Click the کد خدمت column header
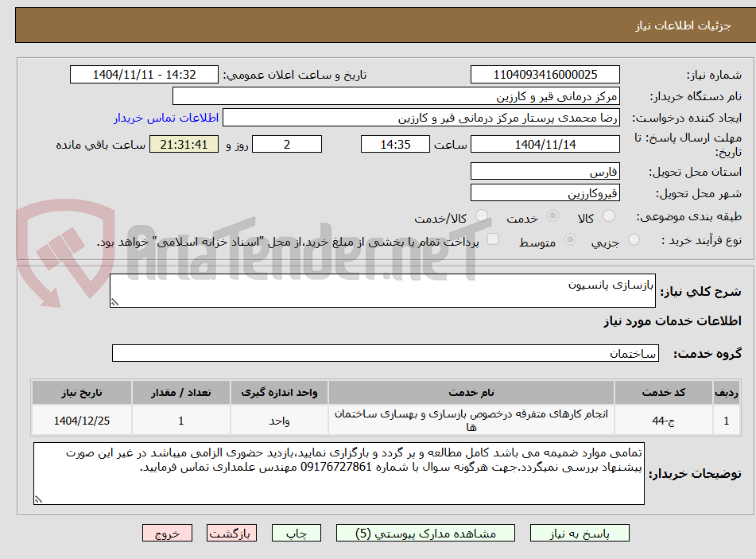Viewport: 756px width, 559px height. click(x=663, y=393)
